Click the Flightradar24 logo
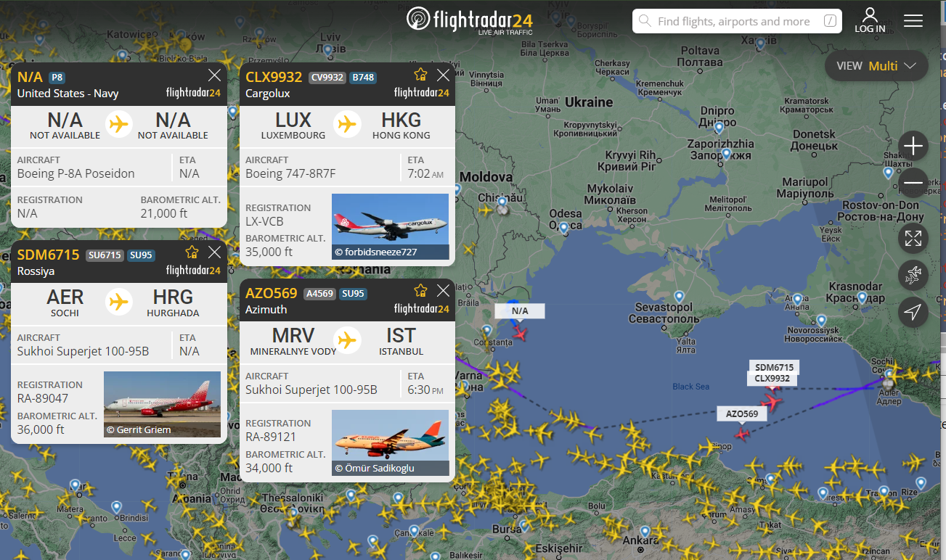This screenshot has height=560, width=946. pyautogui.click(x=470, y=20)
